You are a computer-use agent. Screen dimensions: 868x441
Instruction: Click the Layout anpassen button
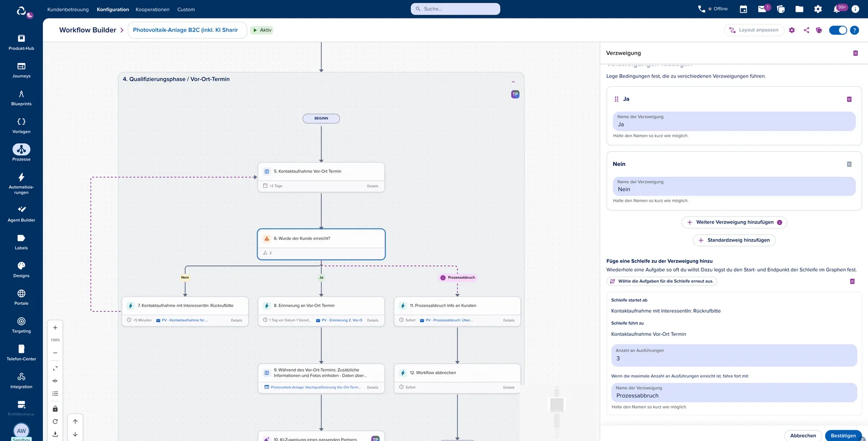[754, 30]
